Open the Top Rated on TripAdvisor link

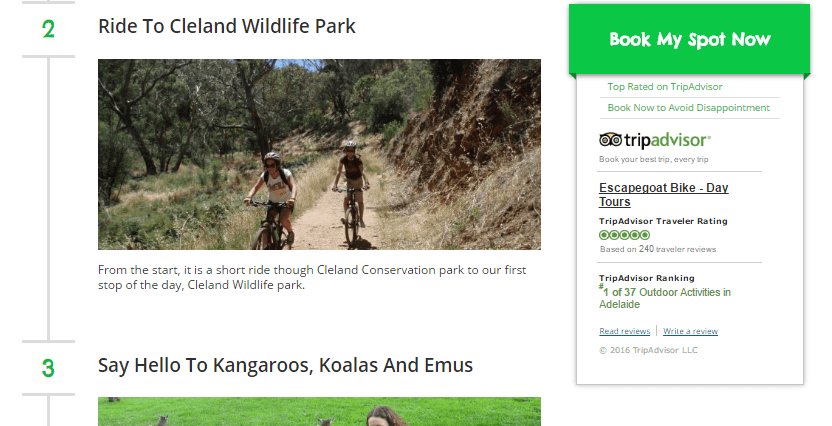click(x=664, y=87)
